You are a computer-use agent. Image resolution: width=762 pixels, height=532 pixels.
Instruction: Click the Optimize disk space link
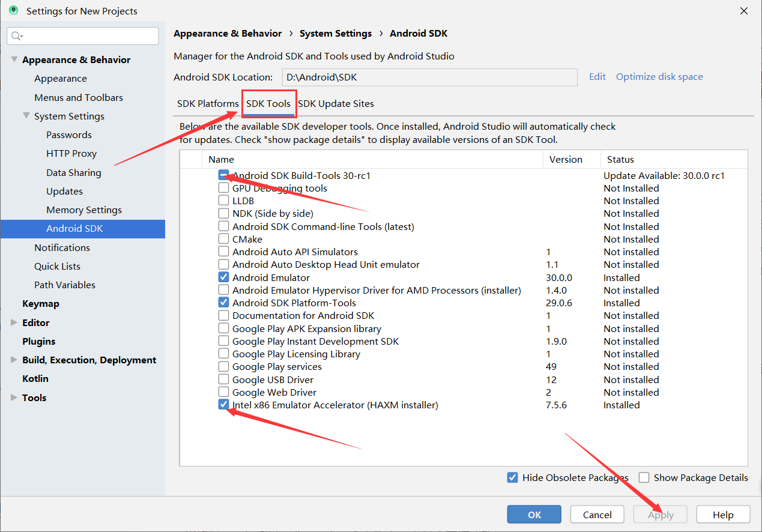click(x=659, y=76)
